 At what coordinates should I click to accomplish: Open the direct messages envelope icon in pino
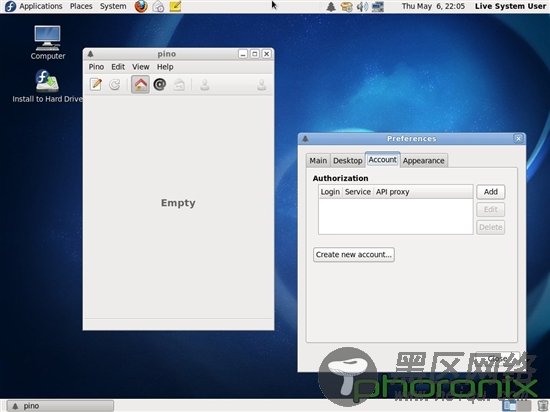[x=179, y=85]
